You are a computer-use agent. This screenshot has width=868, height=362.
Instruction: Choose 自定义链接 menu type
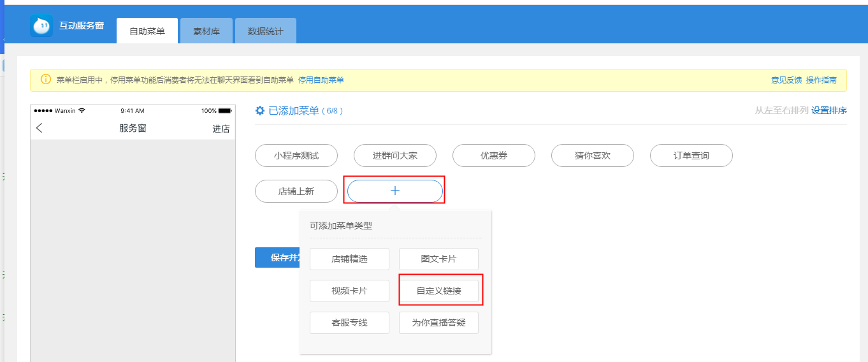[438, 291]
